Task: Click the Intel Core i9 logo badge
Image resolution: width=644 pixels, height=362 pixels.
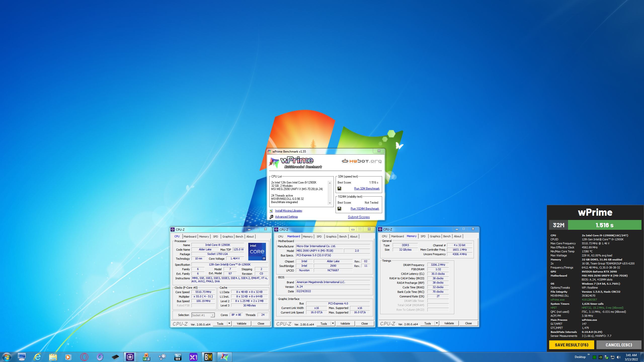Action: (x=257, y=251)
